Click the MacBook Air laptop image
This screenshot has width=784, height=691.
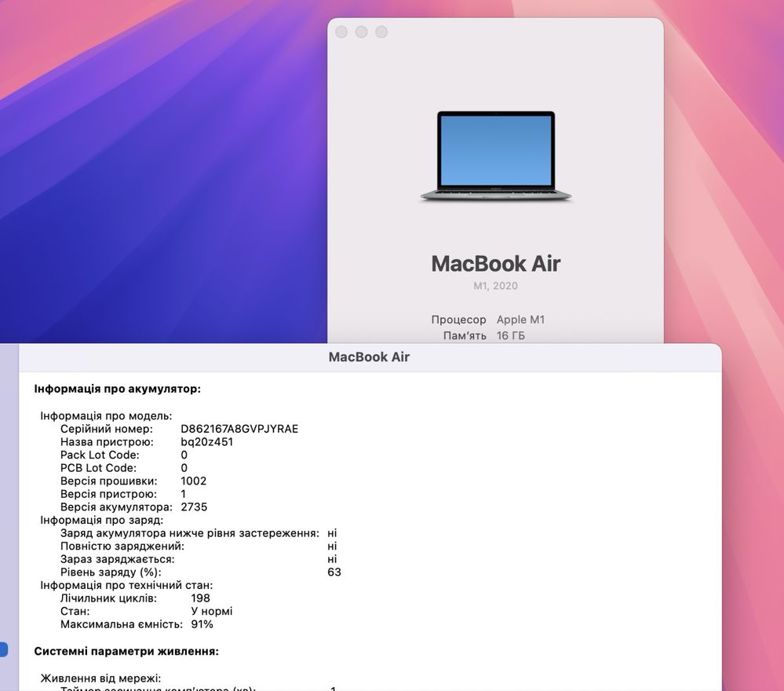click(495, 156)
